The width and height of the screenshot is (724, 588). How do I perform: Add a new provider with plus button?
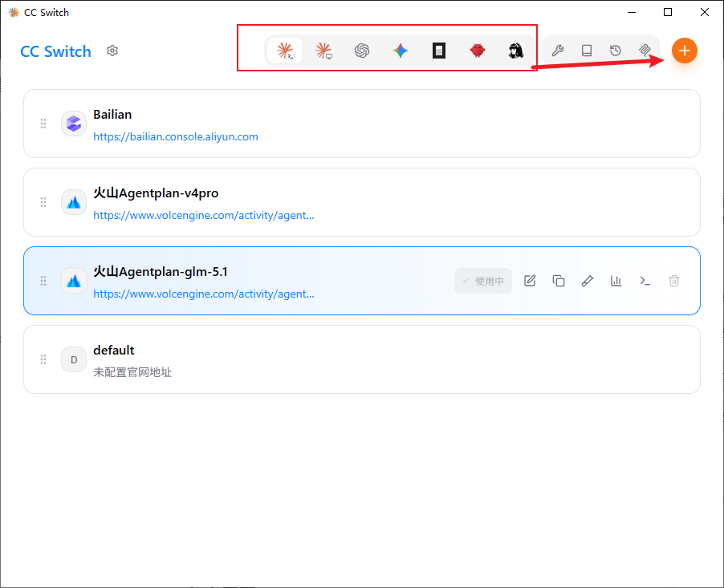[685, 51]
